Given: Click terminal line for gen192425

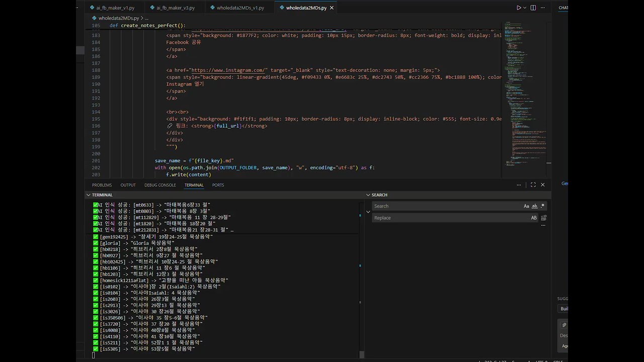Looking at the screenshot, I should [x=153, y=236].
